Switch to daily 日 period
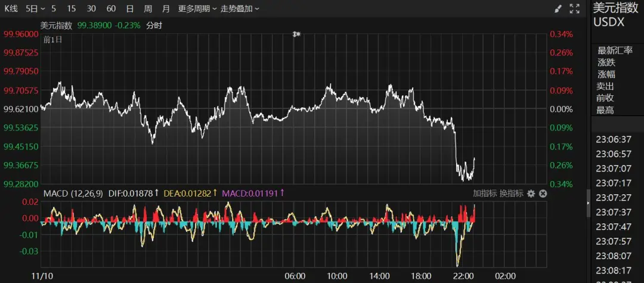This screenshot has width=644, height=283. 130,9
